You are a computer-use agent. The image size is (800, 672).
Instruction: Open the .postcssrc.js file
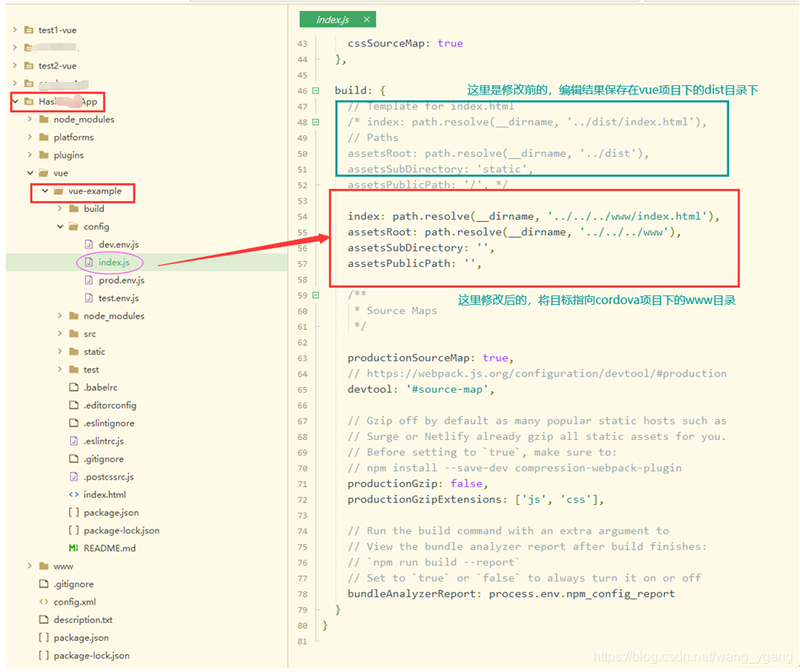109,477
